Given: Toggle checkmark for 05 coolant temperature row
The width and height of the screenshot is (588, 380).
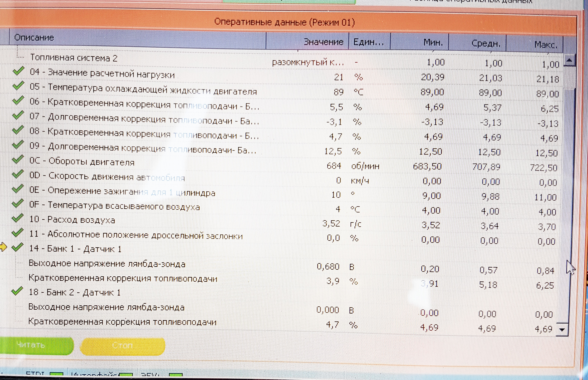Looking at the screenshot, I should [x=18, y=86].
